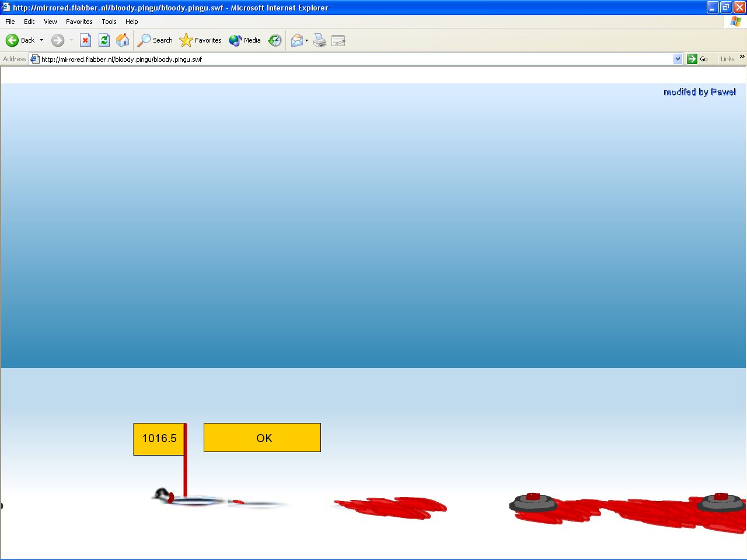Close the Internet Explorer window
The width and height of the screenshot is (747, 560).
click(739, 8)
